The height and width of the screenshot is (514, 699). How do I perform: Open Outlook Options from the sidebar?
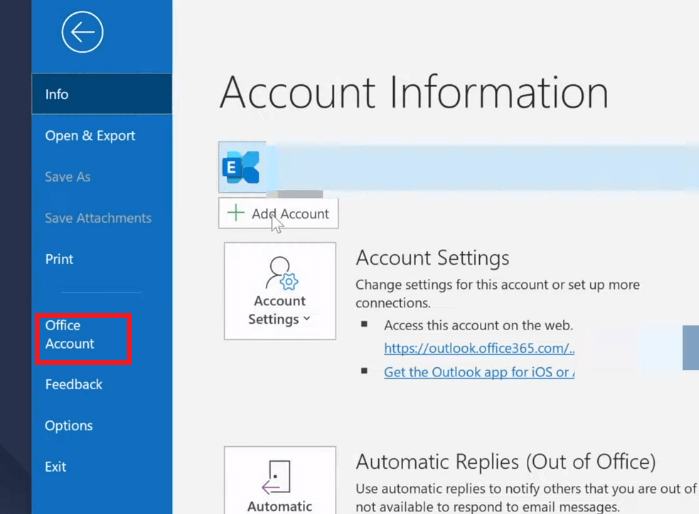click(x=69, y=426)
